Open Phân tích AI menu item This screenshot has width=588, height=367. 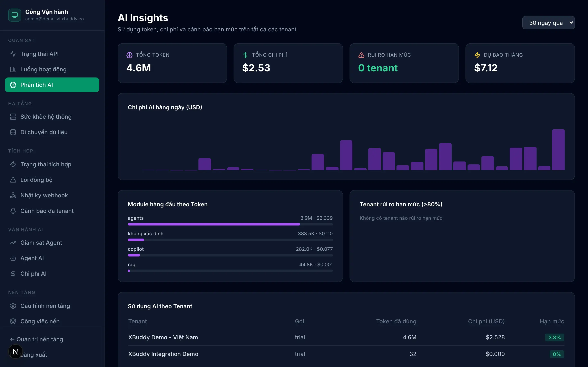click(52, 85)
